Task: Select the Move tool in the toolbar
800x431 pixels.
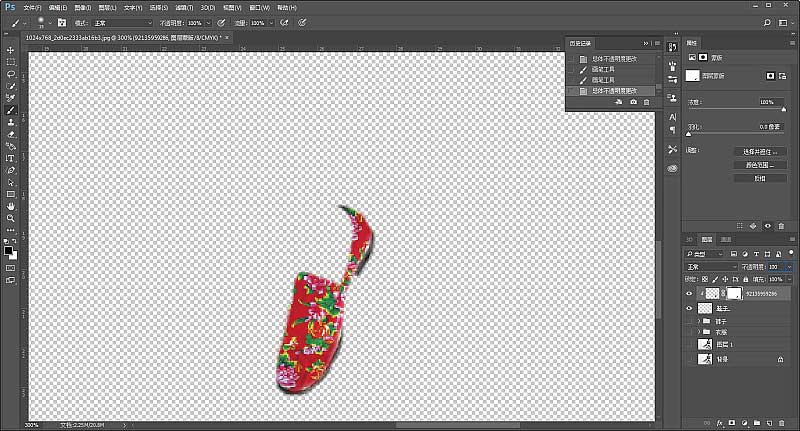Action: (x=11, y=49)
